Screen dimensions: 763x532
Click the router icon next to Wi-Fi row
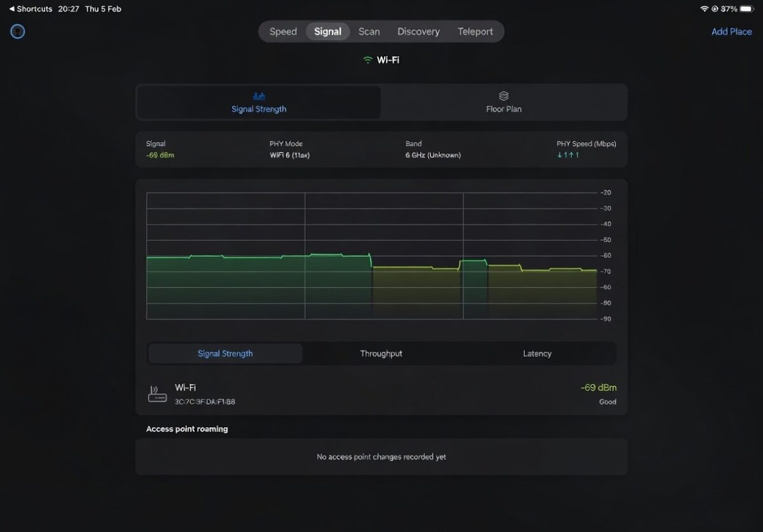(x=157, y=394)
